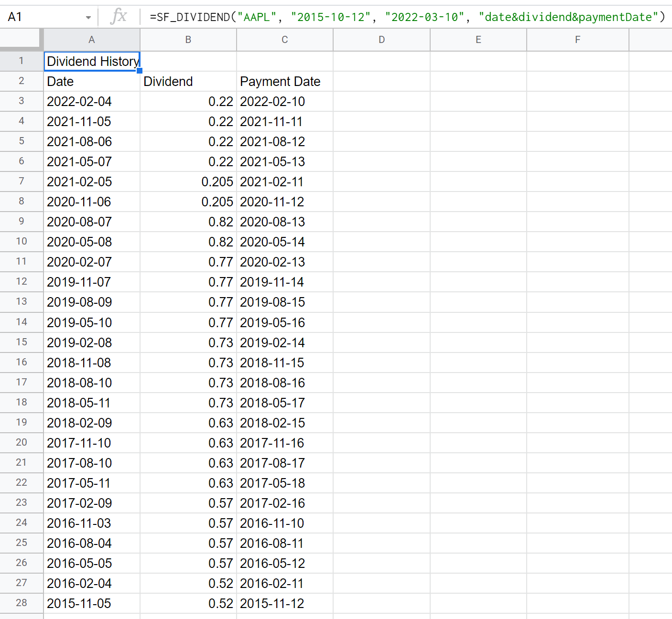Select the cell with date 2020-02-07
Screen dimensions: 672x619
92,262
